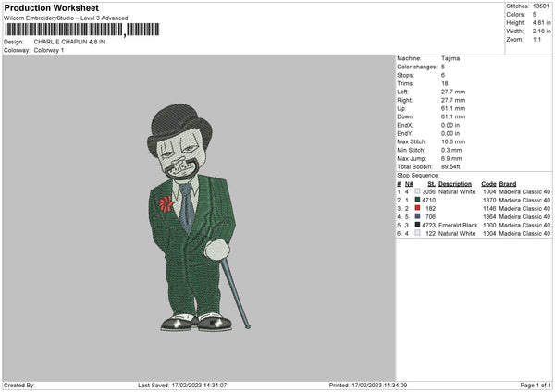Click the Machine value 'Tajima'
The image size is (555, 392).
point(450,58)
